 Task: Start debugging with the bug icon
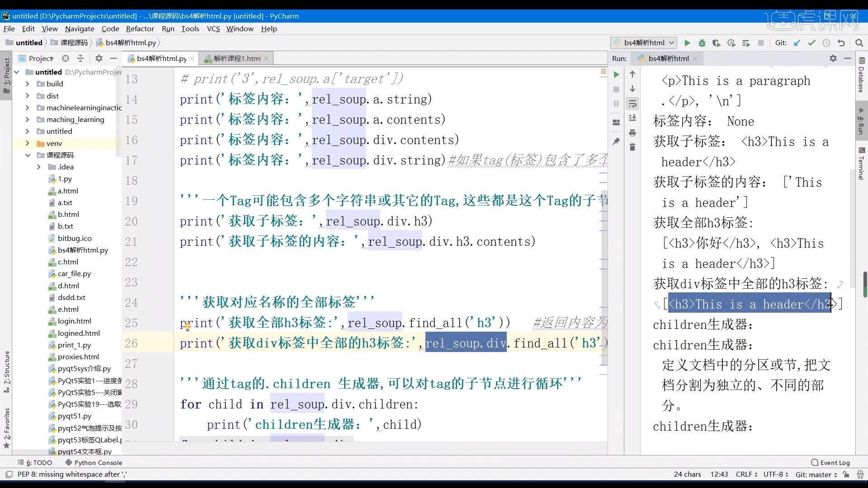click(x=702, y=43)
